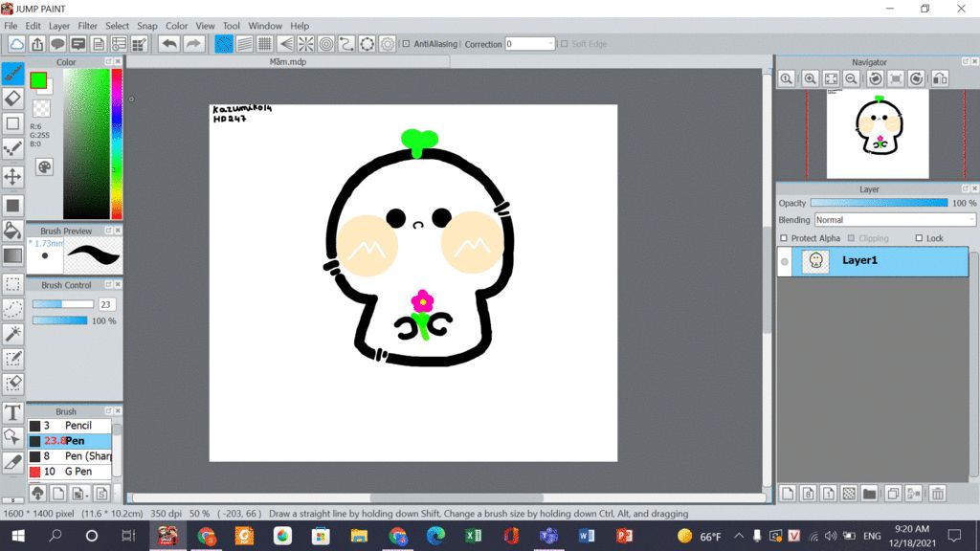980x551 pixels.
Task: Open the Correction dropdown
Action: tap(550, 44)
